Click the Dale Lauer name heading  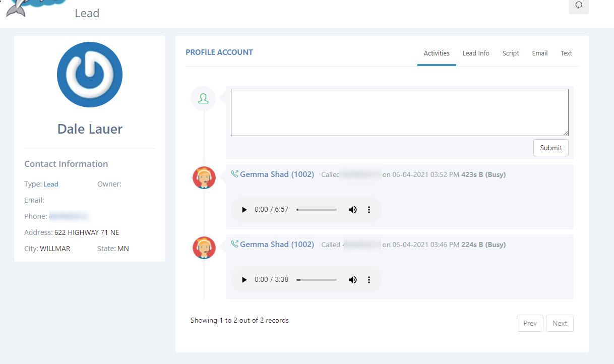point(90,129)
